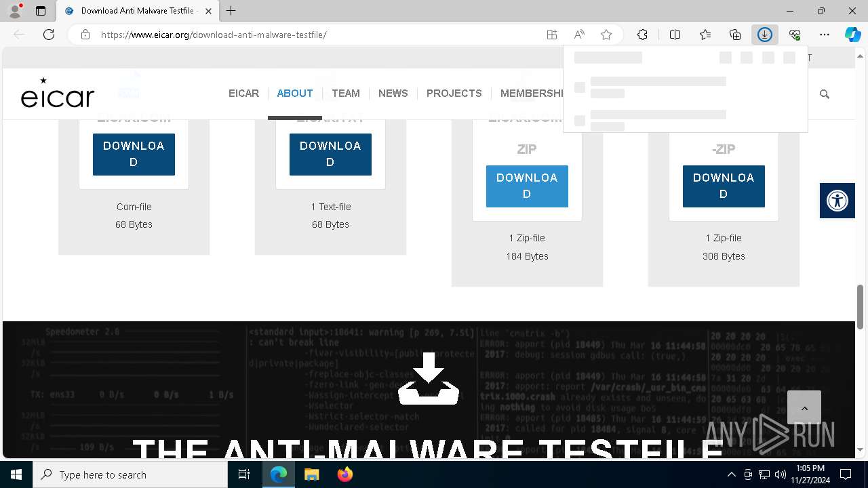Activate Read aloud icon
Screen dimensions: 868x488
pyautogui.click(x=579, y=35)
